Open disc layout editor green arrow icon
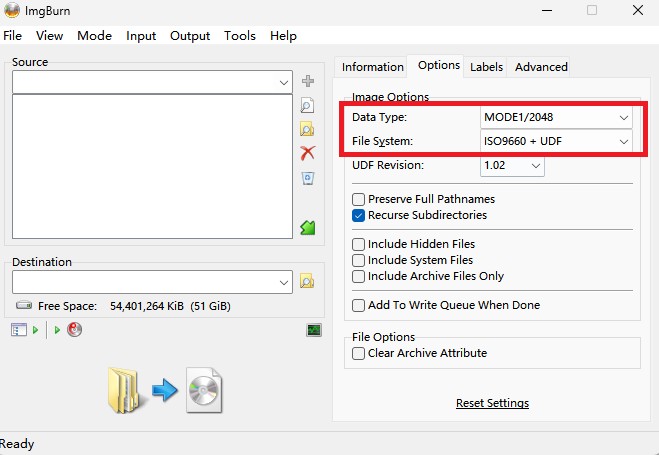 pyautogui.click(x=308, y=227)
